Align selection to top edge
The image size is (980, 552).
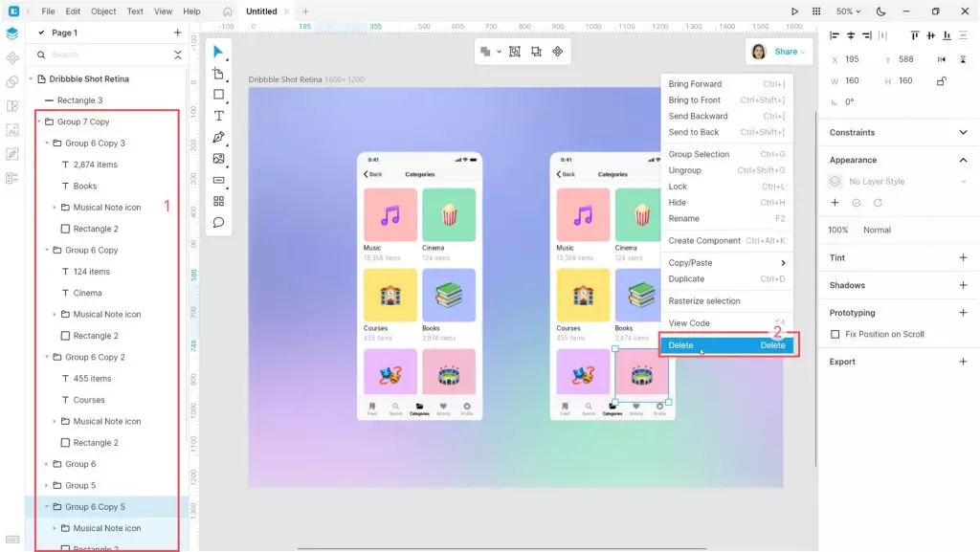click(914, 35)
